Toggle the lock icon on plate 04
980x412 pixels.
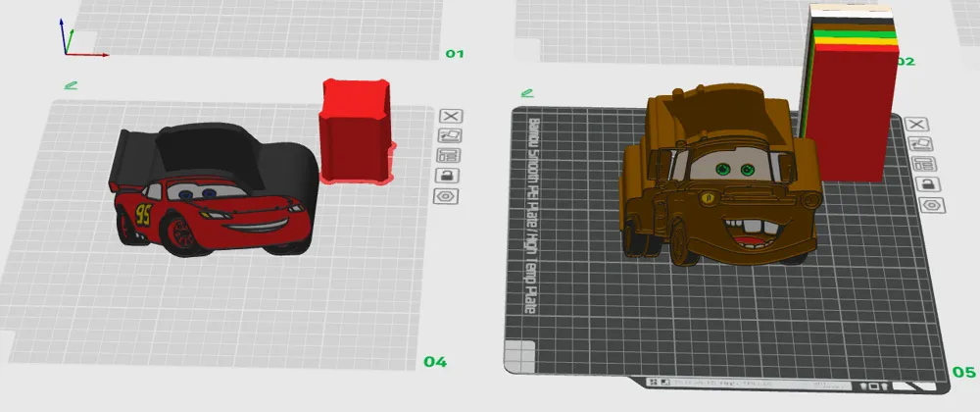tap(447, 176)
